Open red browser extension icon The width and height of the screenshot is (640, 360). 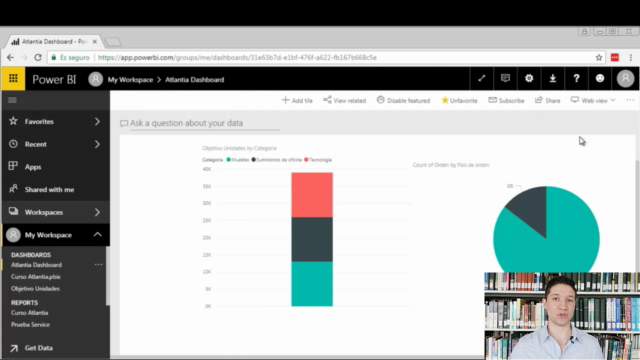(615, 58)
